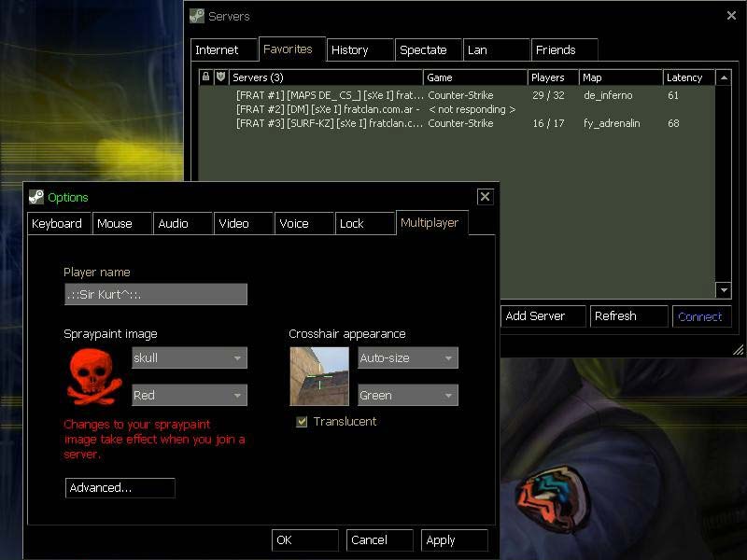The width and height of the screenshot is (747, 560).
Task: Click Connect to join the server
Action: pyautogui.click(x=700, y=316)
